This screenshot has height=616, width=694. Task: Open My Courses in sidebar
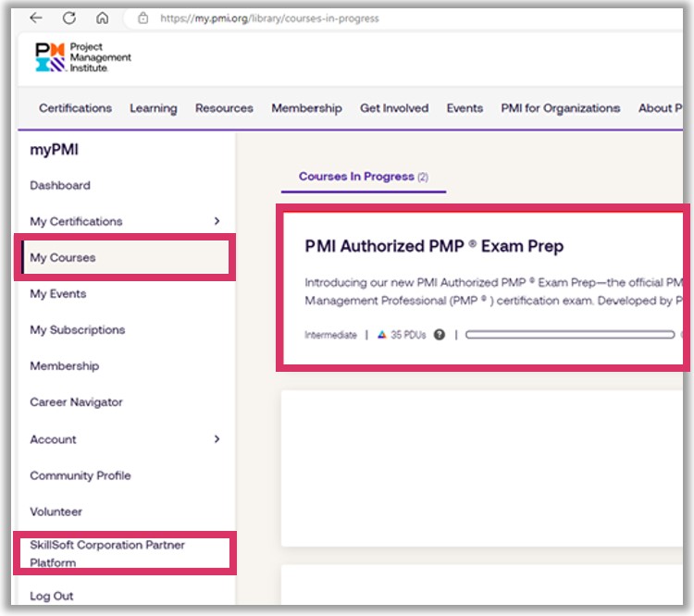tap(63, 258)
